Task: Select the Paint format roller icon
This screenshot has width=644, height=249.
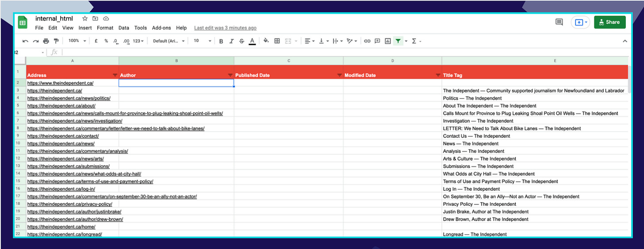Action: click(x=56, y=41)
